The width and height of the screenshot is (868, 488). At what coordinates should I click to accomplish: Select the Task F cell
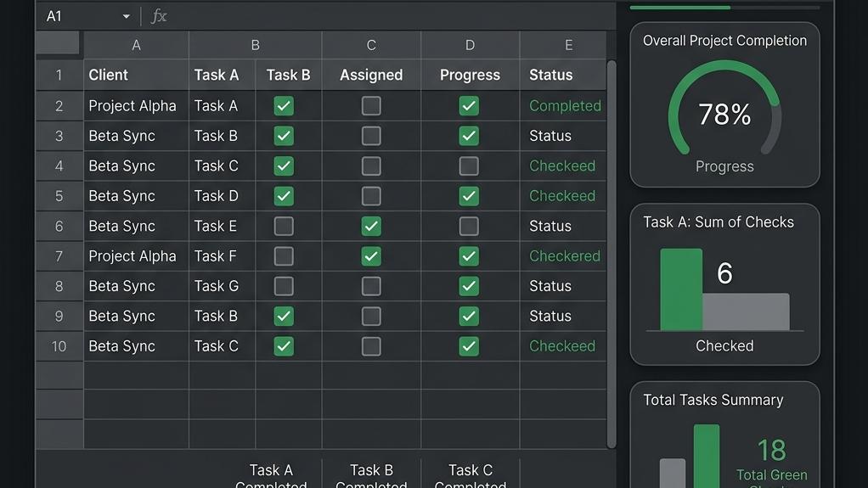tap(222, 256)
